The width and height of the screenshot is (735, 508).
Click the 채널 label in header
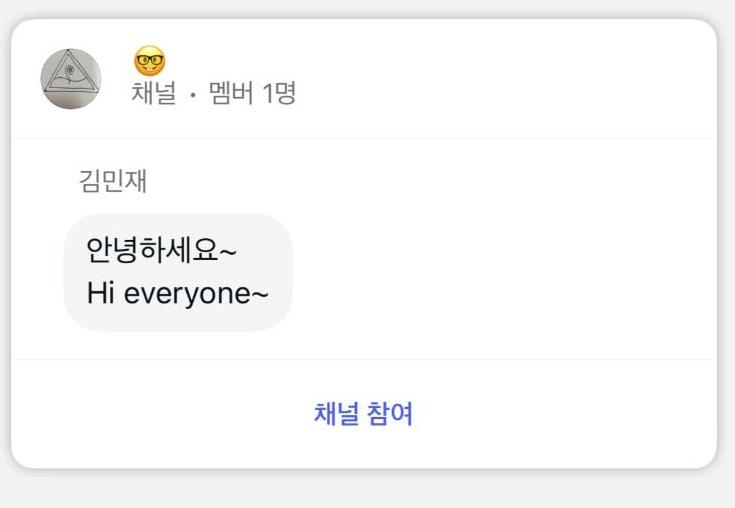[x=154, y=94]
